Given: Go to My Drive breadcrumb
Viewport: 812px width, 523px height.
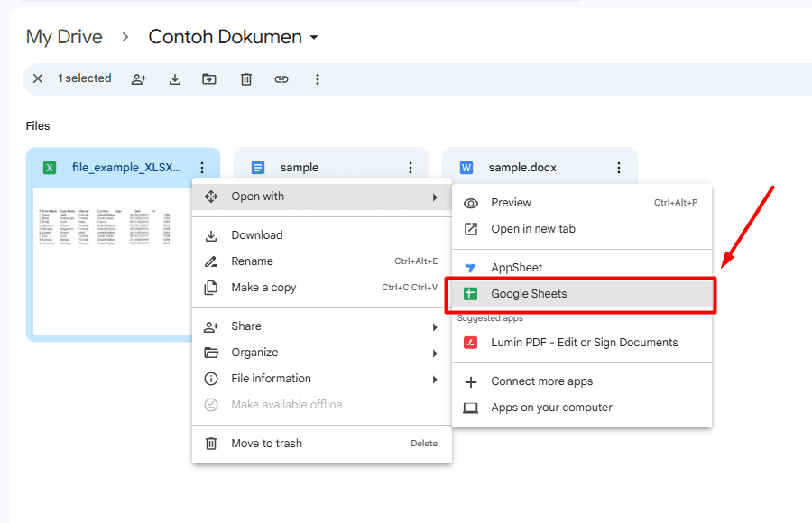Looking at the screenshot, I should click(x=64, y=37).
